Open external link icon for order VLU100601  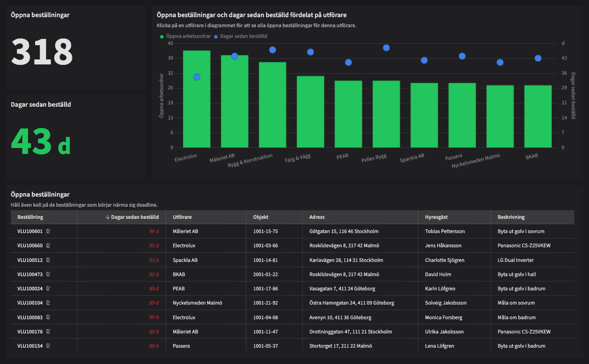coord(48,231)
